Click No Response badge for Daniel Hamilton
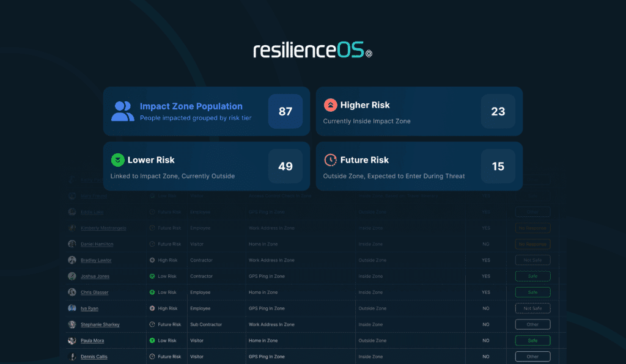The width and height of the screenshot is (626, 364). tap(532, 244)
